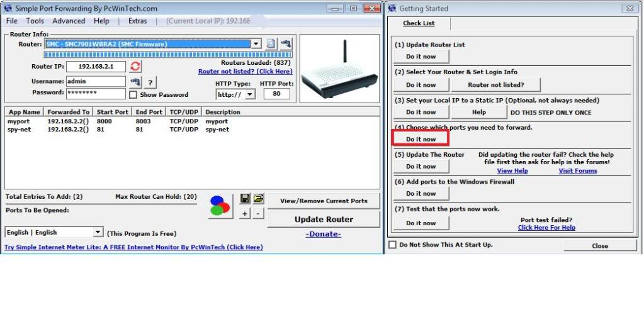
Task: Click the Visit Forums link
Action: point(577,171)
